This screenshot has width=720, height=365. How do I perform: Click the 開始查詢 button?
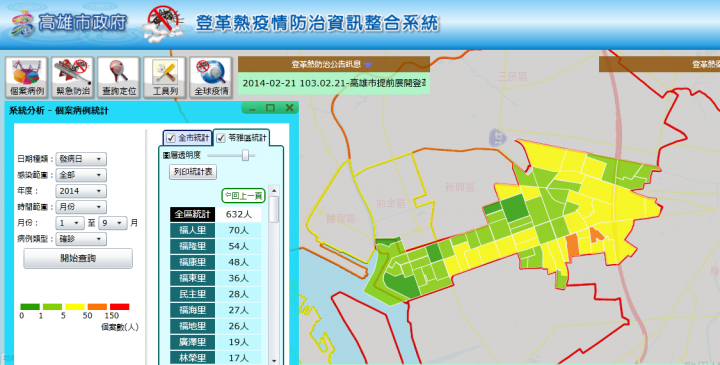tap(78, 258)
